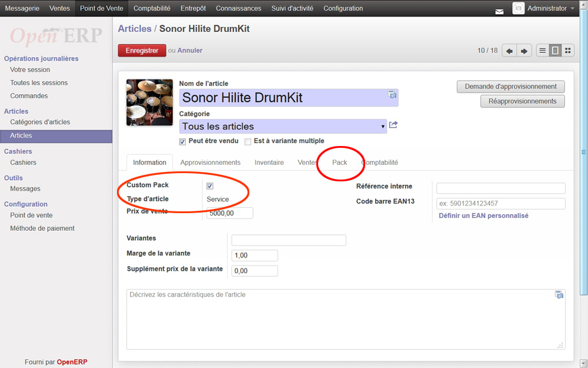Open Toutes les sessions in sidebar
The height and width of the screenshot is (368, 588).
[x=39, y=82]
